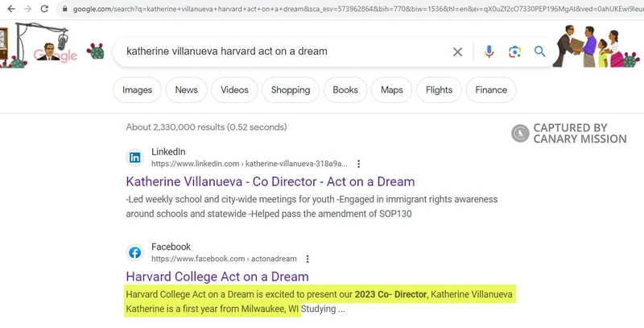The image size is (644, 328).
Task: Click the Facebook site name label
Action: click(171, 247)
